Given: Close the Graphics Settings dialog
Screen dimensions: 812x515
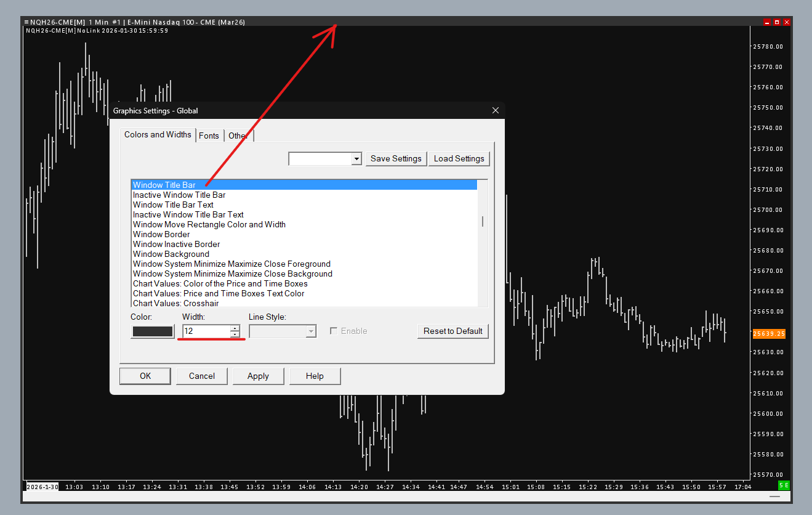Looking at the screenshot, I should tap(496, 110).
